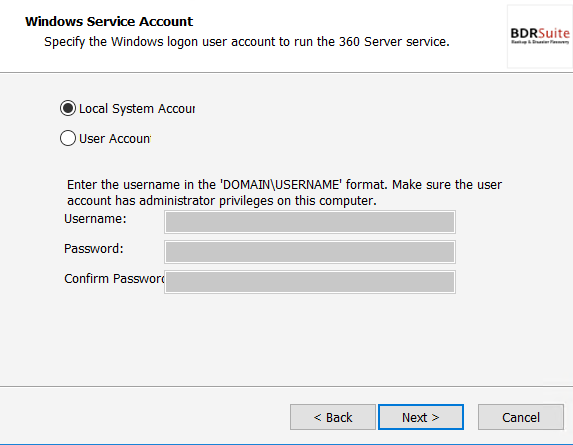Click the Username: field label

(95, 219)
